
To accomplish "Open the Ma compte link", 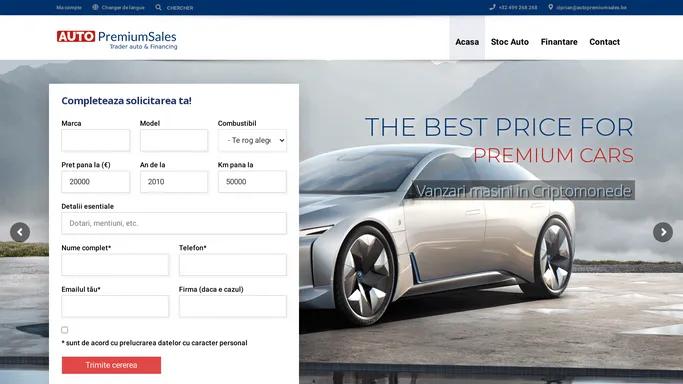I will (69, 8).
